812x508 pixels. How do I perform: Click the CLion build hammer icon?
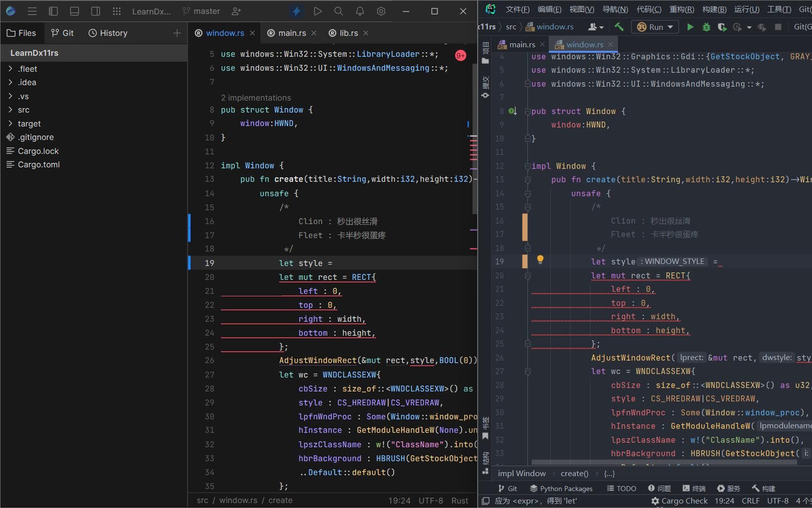619,27
